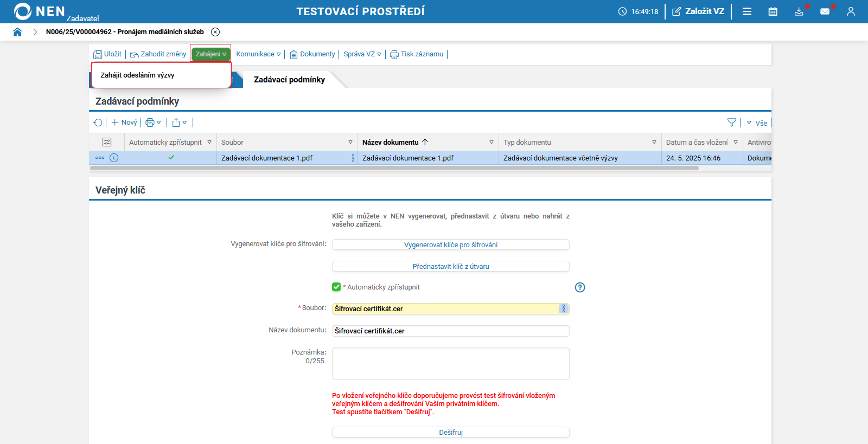Open file options dots in Soubor field
868x444 pixels.
pos(564,308)
